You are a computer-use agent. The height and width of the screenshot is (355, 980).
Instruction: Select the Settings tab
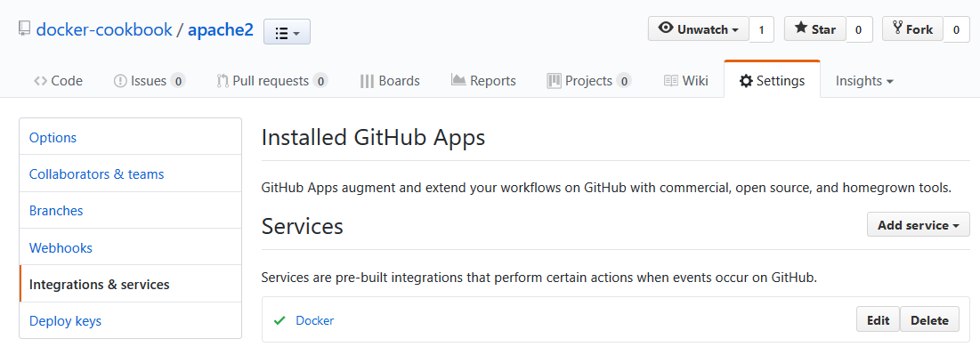pyautogui.click(x=772, y=80)
